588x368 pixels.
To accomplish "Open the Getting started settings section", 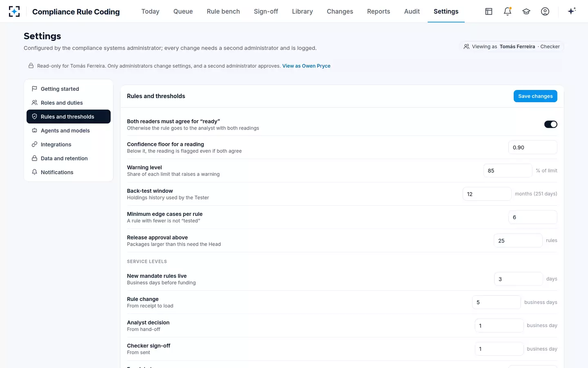I will [69, 89].
